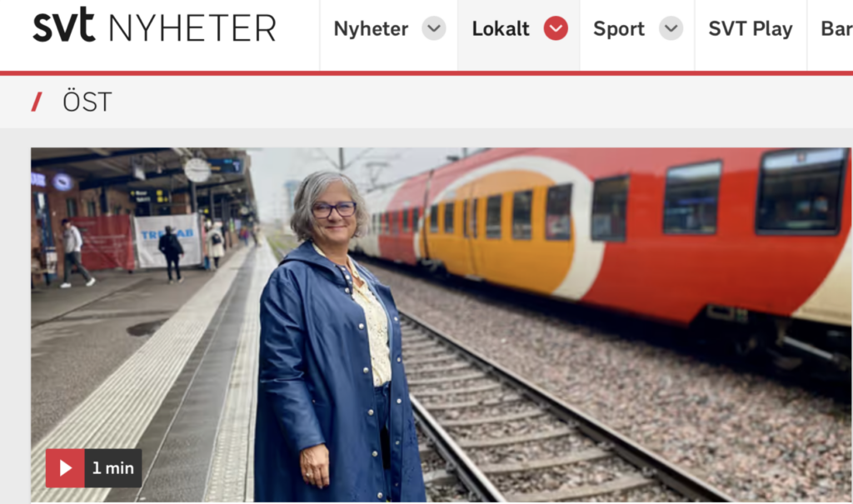This screenshot has width=853, height=504.
Task: Open the partially visible Barn menu item
Action: pos(836,28)
